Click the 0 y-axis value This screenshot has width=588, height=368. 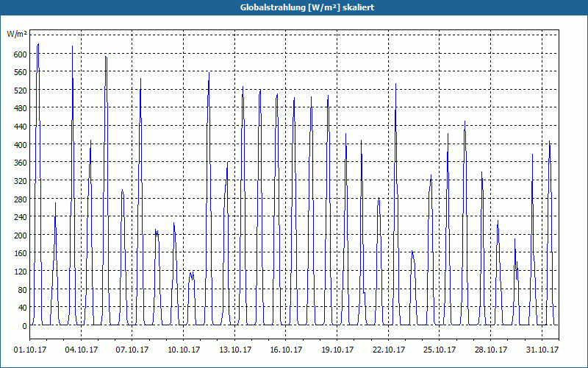(x=24, y=326)
